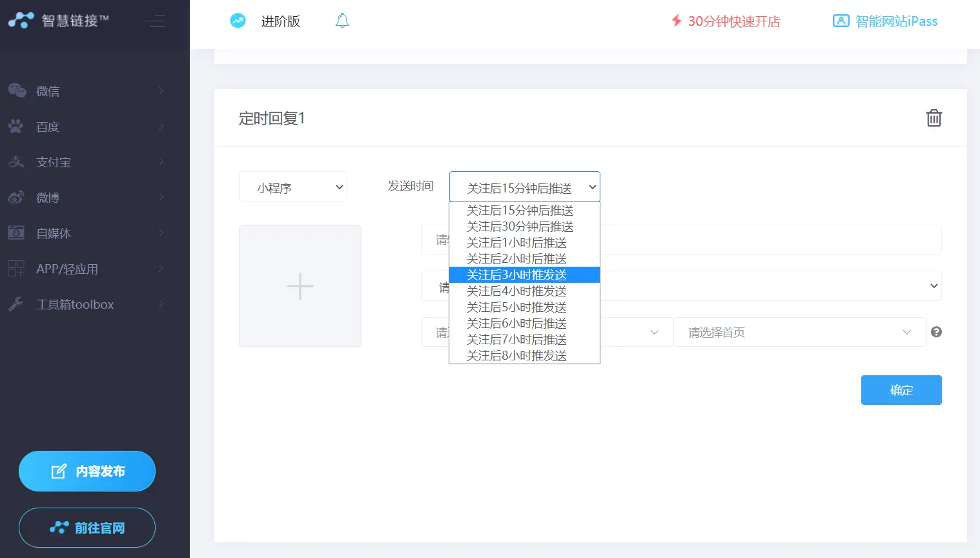Click the image upload plus box
Viewport: 980px width, 558px height.
point(300,286)
